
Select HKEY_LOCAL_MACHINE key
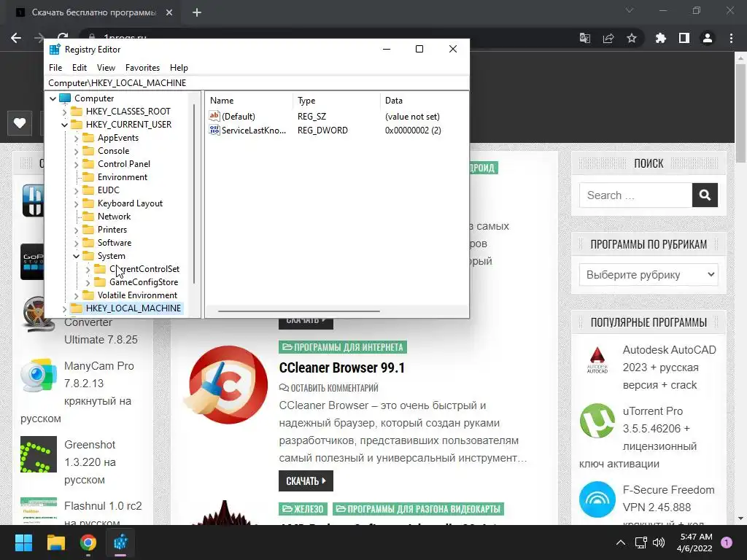pyautogui.click(x=133, y=308)
